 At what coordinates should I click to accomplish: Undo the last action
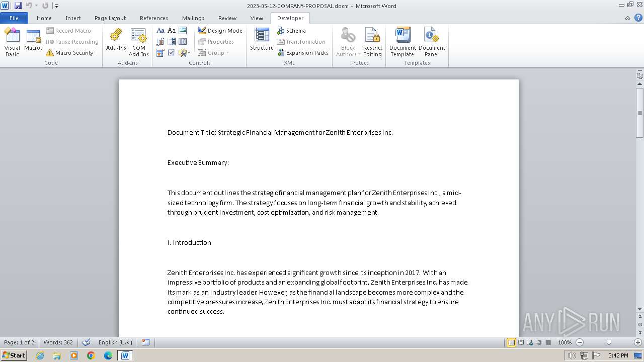[x=29, y=6]
